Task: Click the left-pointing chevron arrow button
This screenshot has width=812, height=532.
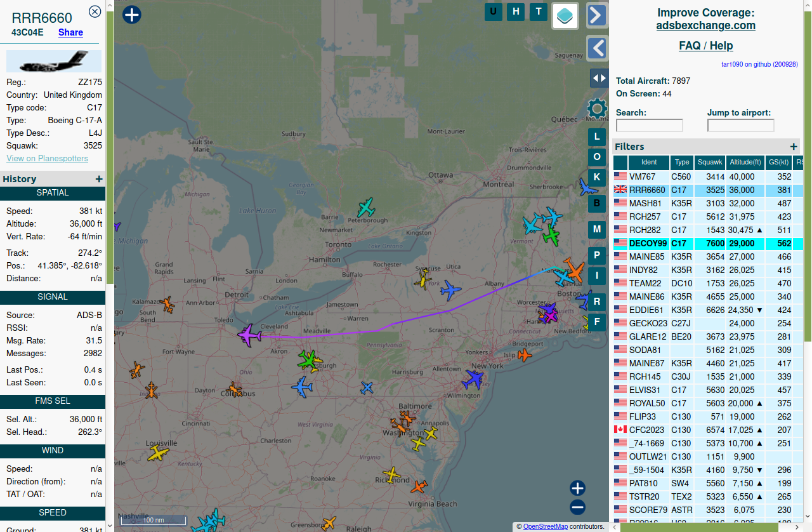Action: [x=597, y=48]
